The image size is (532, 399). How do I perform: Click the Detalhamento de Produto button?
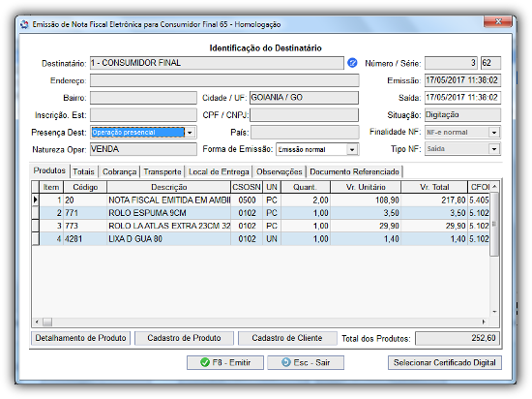coord(80,338)
